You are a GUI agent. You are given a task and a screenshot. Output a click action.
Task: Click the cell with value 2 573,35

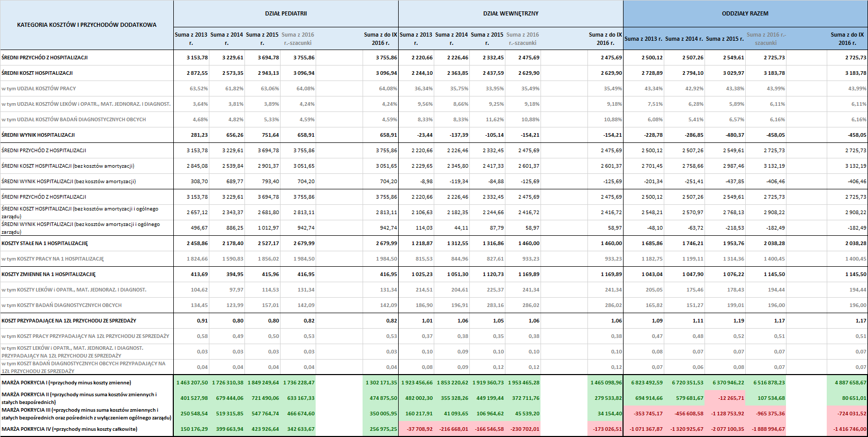click(227, 73)
